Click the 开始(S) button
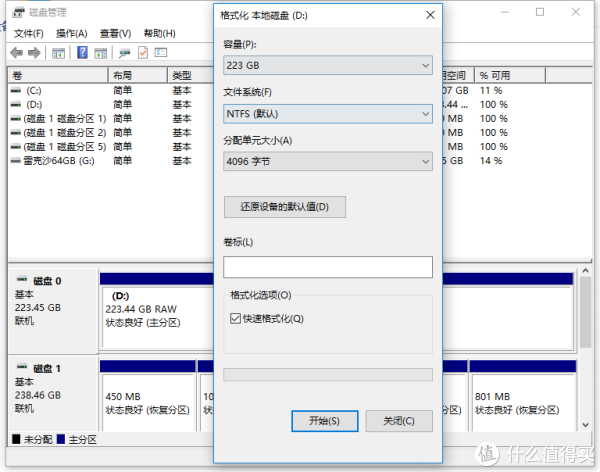Screen dimensions: 600x472 coord(324,421)
